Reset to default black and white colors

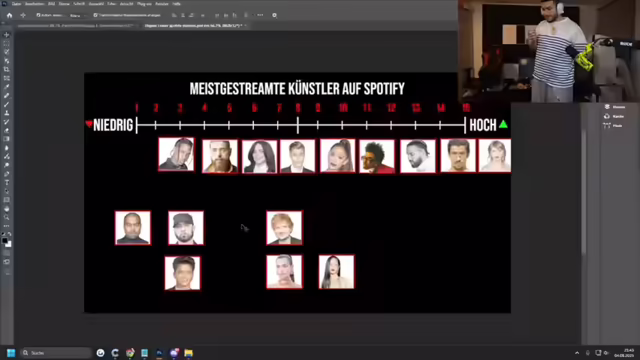[x=3, y=234]
